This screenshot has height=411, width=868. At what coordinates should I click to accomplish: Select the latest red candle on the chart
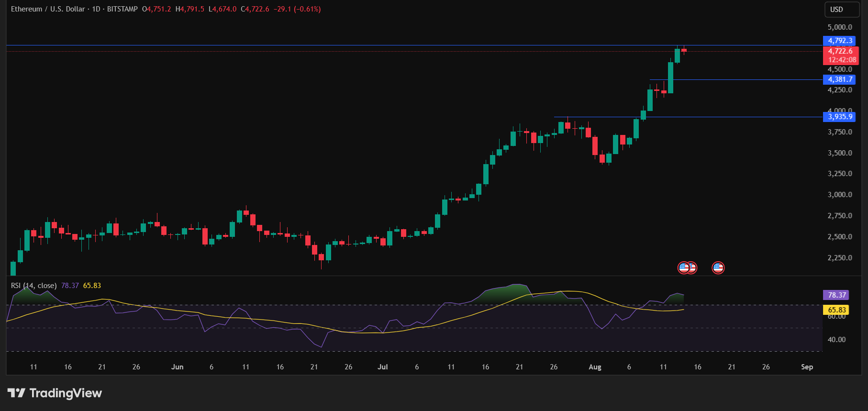click(684, 50)
